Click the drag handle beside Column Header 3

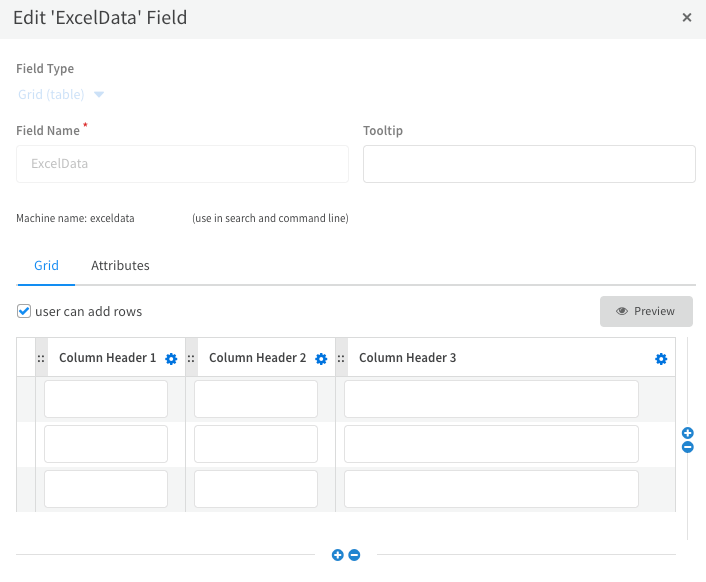pos(341,358)
